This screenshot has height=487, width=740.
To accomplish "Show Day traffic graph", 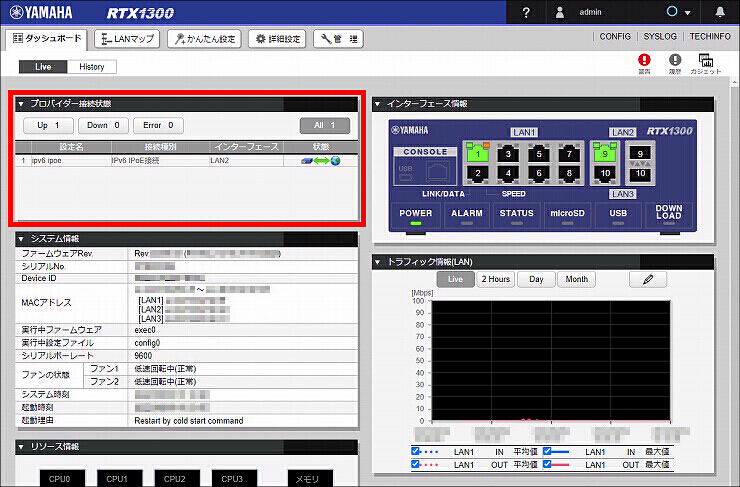I will tap(536, 279).
